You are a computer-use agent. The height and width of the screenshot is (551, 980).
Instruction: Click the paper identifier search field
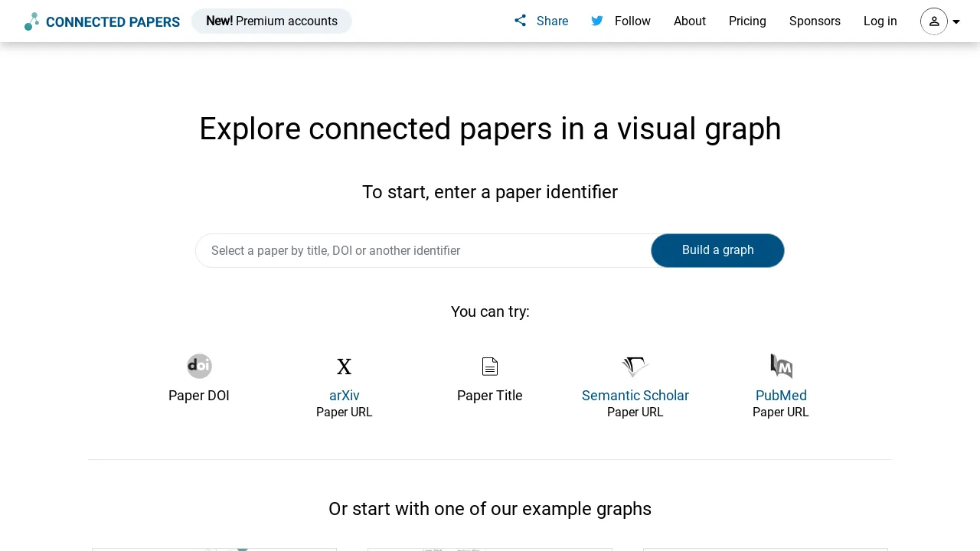(x=421, y=250)
